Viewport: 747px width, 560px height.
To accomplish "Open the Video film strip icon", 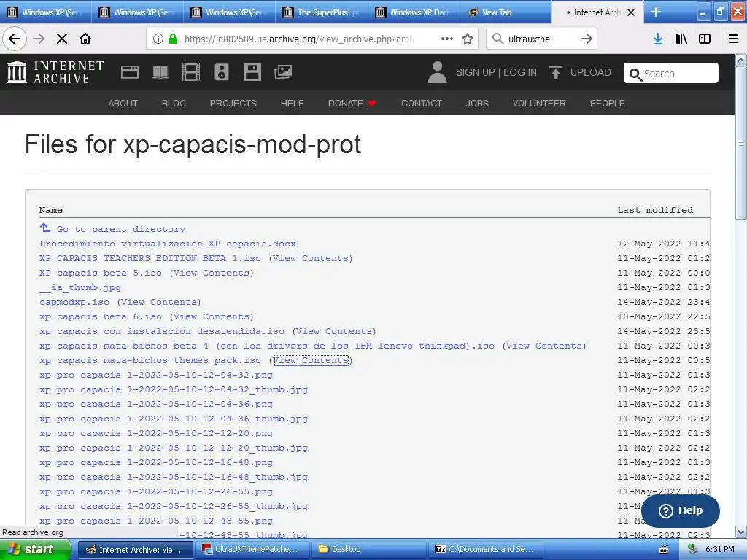I will click(191, 72).
